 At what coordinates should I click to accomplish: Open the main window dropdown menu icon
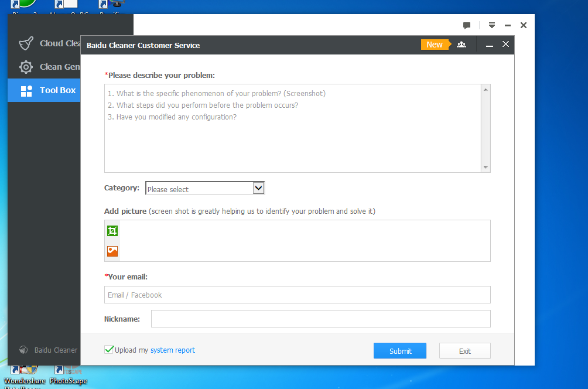(x=492, y=25)
